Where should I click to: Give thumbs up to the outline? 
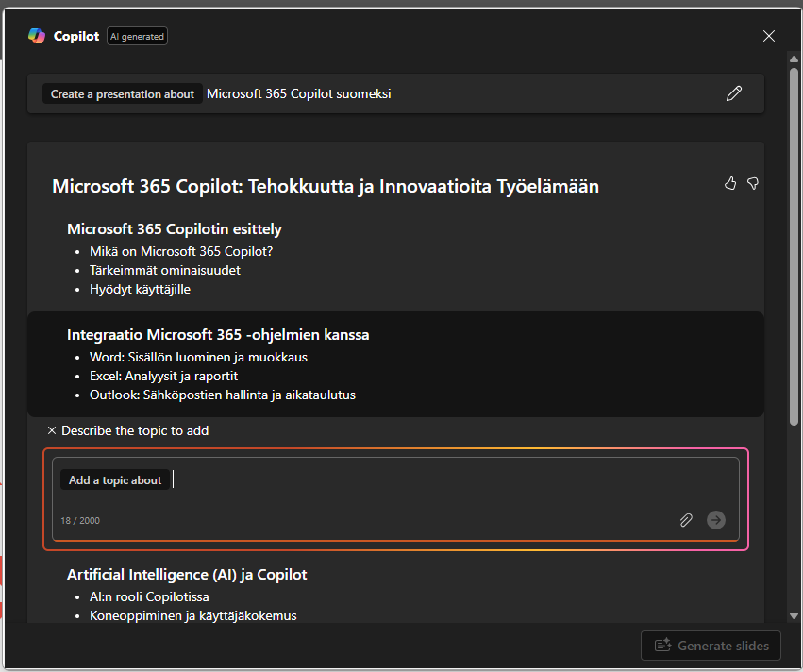730,183
